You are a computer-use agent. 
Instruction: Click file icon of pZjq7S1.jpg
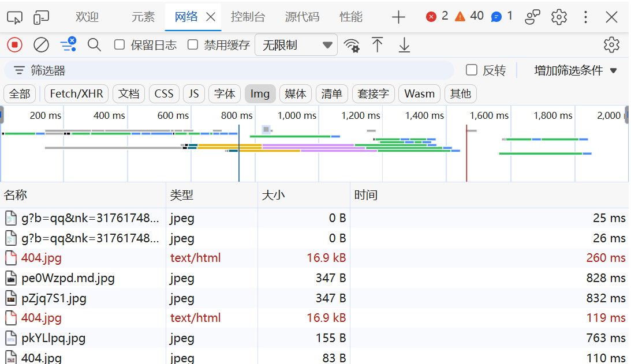(11, 298)
